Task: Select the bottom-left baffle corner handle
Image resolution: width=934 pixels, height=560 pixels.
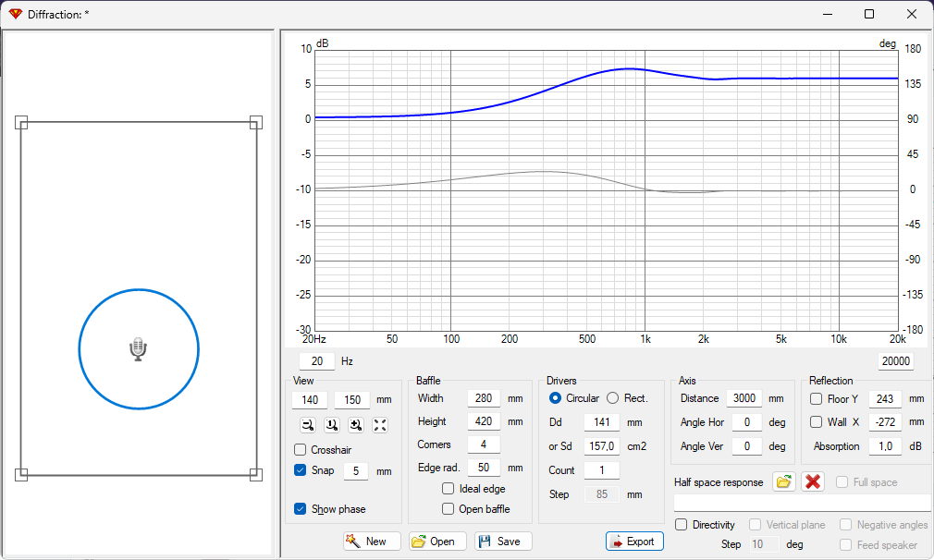Action: (21, 474)
